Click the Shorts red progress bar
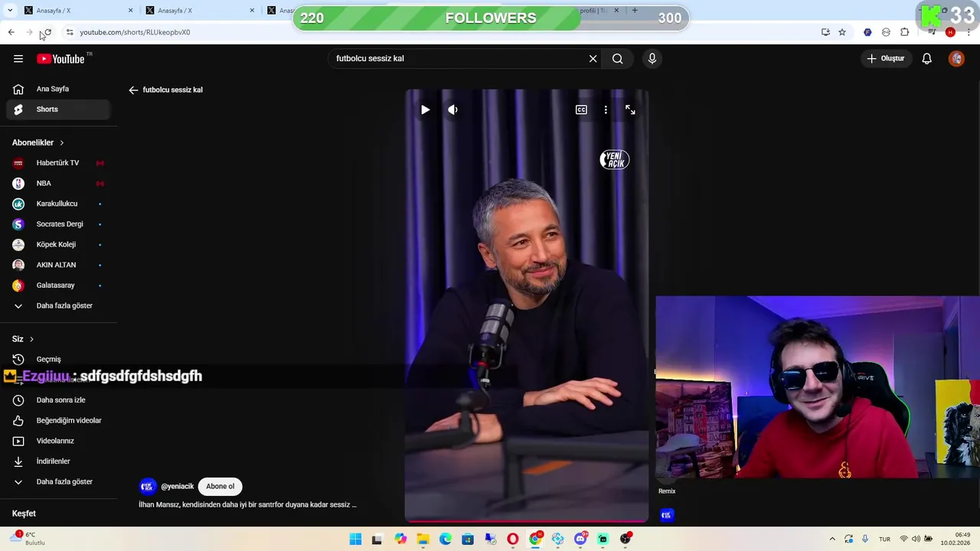The width and height of the screenshot is (980, 551). 527,522
